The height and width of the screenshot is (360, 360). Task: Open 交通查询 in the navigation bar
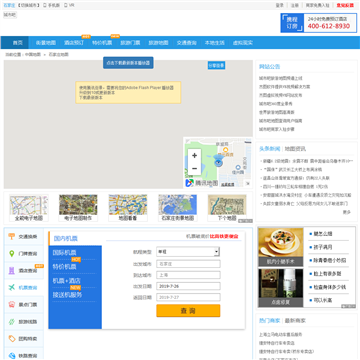(x=187, y=43)
